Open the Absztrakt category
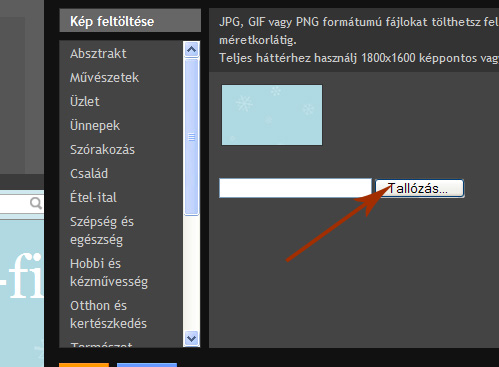This screenshot has width=499, height=367. click(x=98, y=54)
